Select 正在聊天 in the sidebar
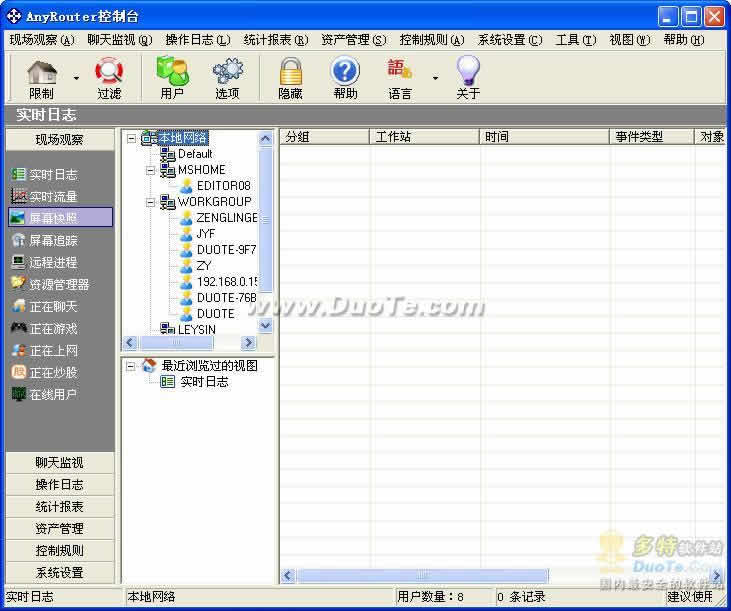This screenshot has width=731, height=611. 45,307
